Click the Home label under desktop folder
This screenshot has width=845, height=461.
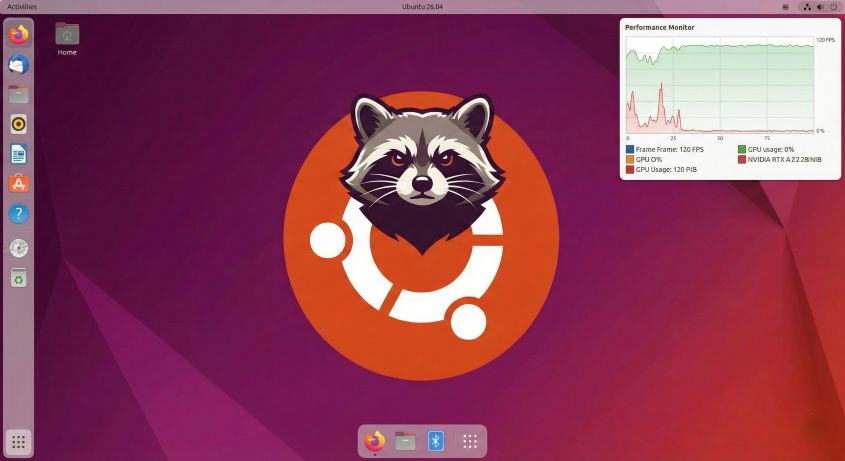point(67,52)
